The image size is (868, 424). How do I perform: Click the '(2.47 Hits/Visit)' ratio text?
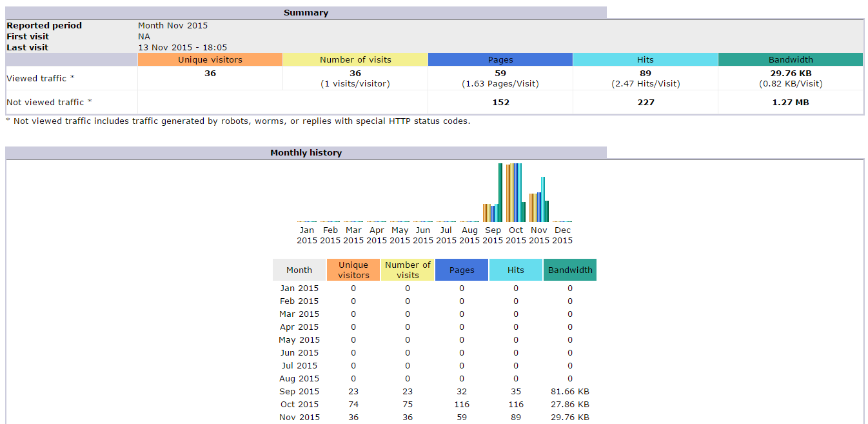pyautogui.click(x=646, y=84)
